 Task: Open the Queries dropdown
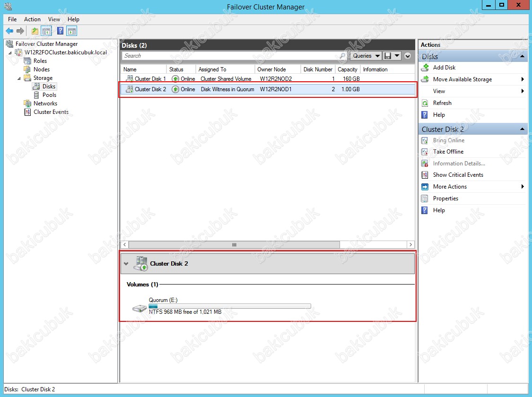366,56
